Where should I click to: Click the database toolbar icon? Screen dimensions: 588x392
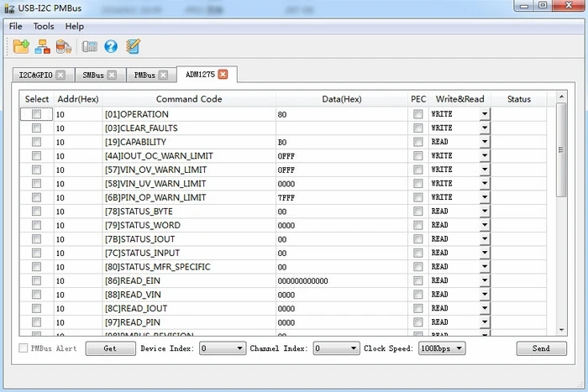(x=64, y=46)
